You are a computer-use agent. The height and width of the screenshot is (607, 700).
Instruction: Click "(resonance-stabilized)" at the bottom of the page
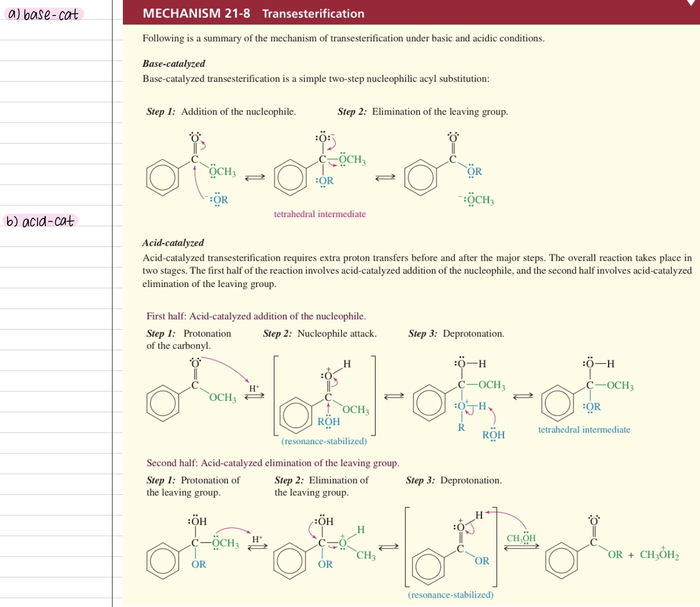(451, 595)
